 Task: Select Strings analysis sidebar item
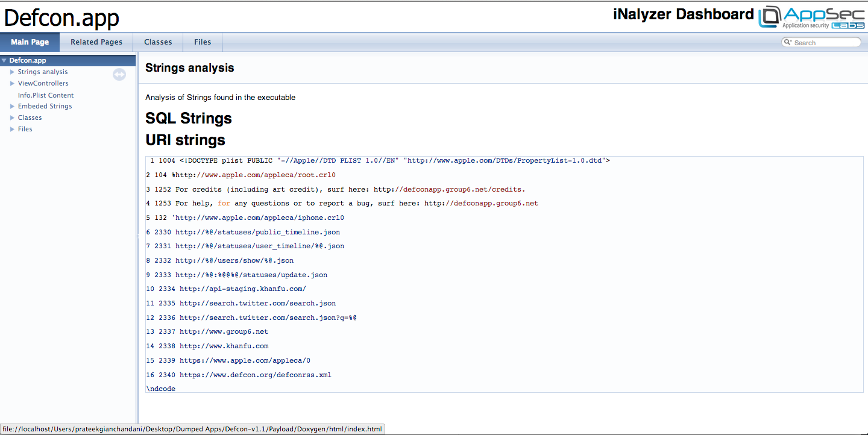[43, 72]
